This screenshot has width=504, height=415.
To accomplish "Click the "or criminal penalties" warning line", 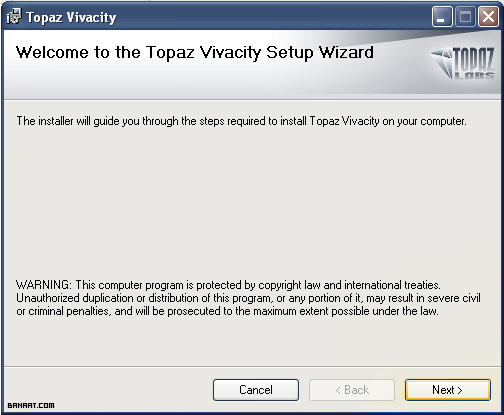I will click(227, 311).
